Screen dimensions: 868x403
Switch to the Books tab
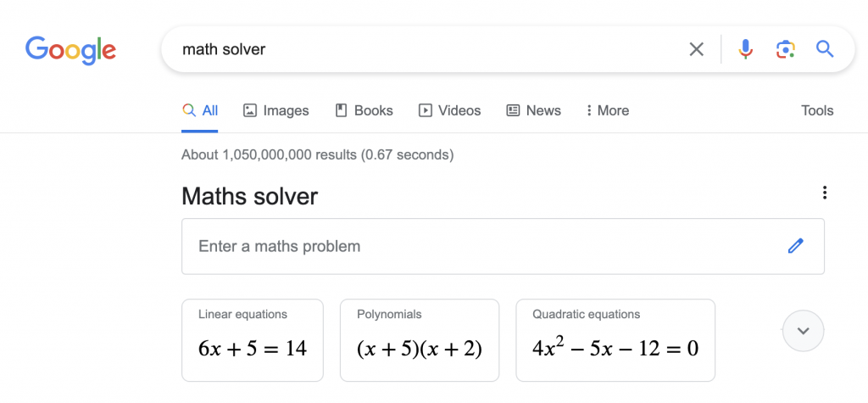364,110
